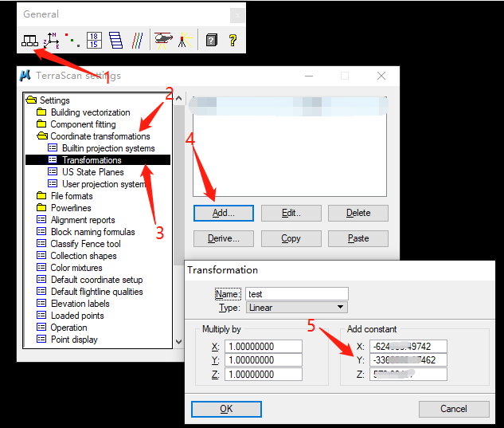
Task: Click Multiply by X field
Action: [x=264, y=347]
